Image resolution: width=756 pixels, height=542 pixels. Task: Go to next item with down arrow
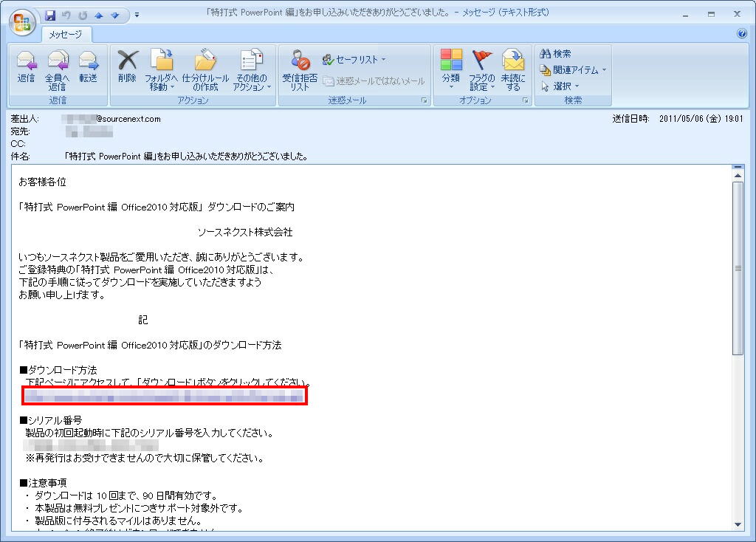[x=114, y=16]
